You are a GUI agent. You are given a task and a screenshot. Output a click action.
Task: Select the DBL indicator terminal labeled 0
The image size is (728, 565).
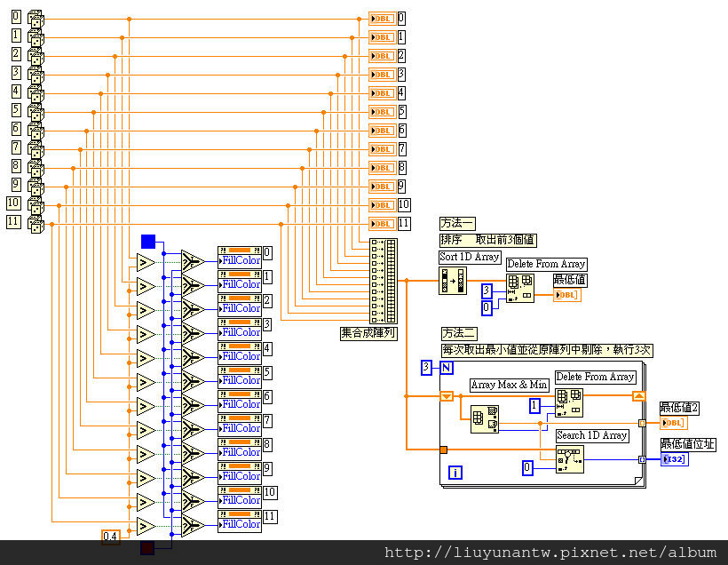tap(382, 19)
